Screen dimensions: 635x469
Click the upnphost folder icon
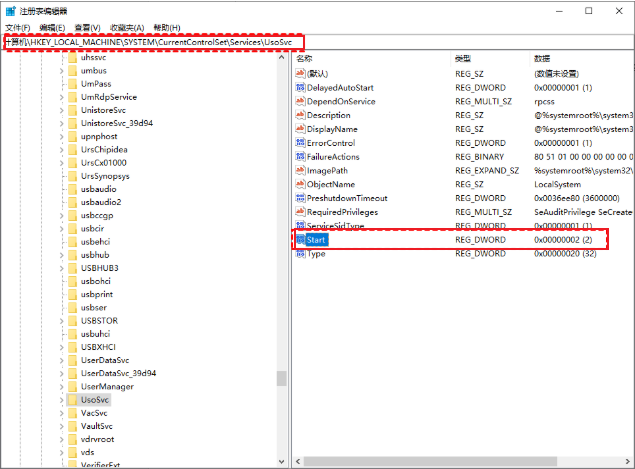point(72,136)
